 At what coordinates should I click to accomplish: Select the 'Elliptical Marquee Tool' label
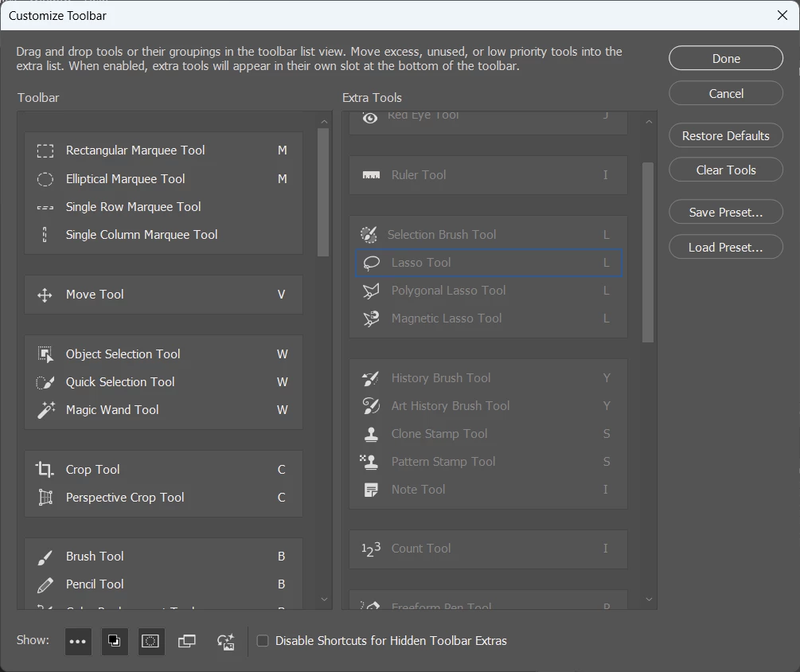126,179
